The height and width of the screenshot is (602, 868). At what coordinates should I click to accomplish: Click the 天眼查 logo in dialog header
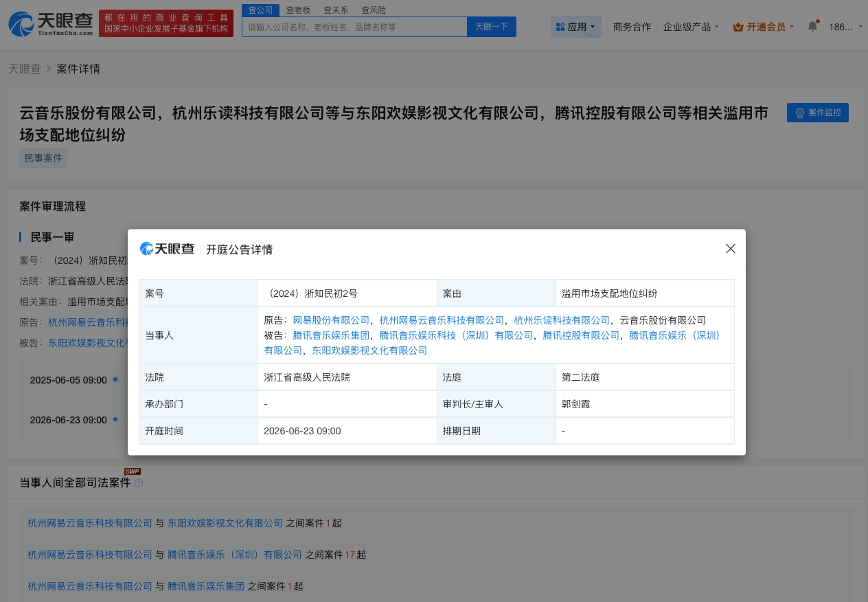point(167,249)
